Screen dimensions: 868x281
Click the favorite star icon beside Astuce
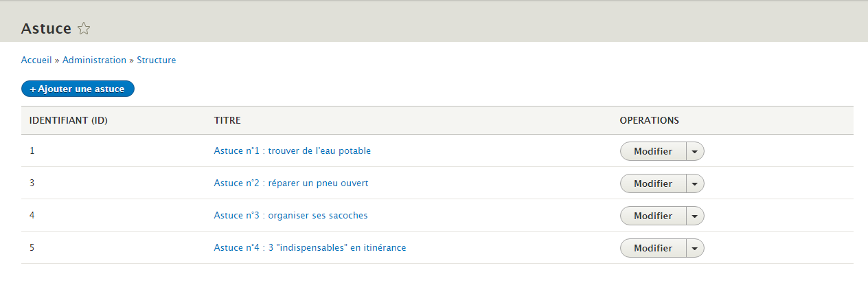84,29
